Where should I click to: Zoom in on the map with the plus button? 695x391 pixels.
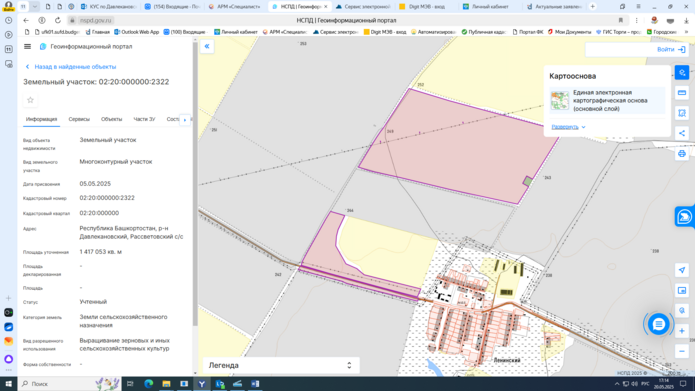pyautogui.click(x=682, y=331)
